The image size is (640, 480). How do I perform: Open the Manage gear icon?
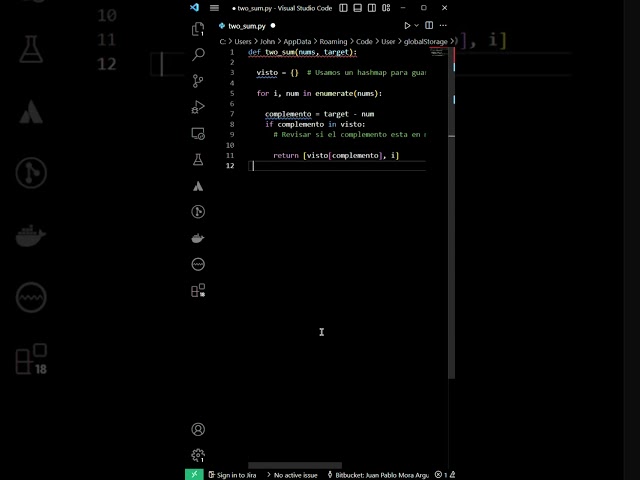click(x=198, y=455)
